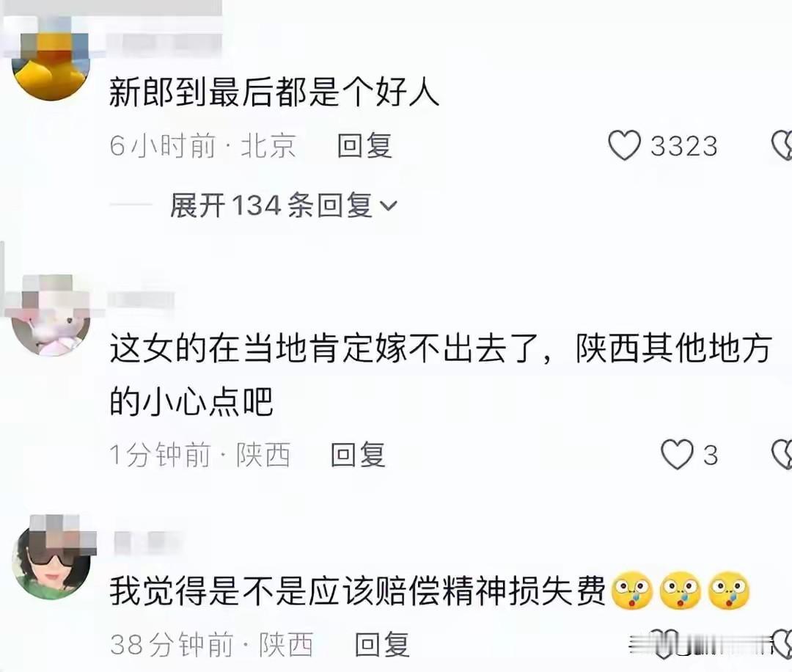Dislike the 这女的在当地 comment
Viewport: 792px width, 672px height.
[782, 454]
